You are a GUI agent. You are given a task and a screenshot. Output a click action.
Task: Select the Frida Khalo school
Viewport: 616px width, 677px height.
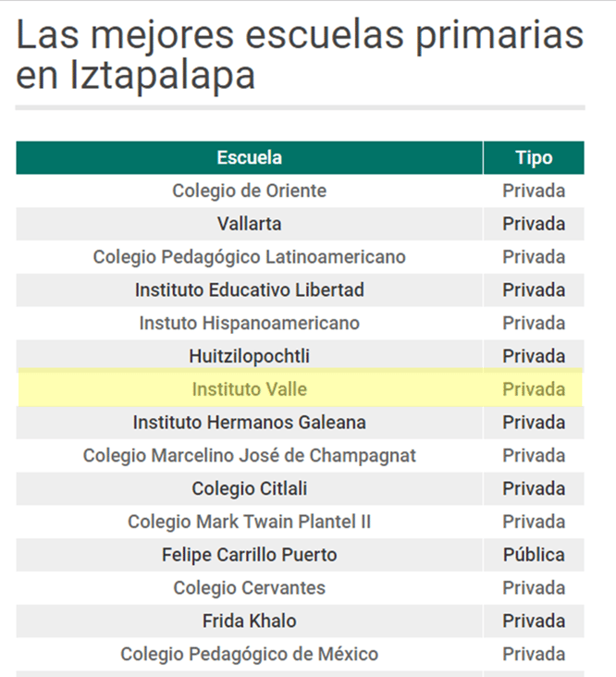tap(249, 621)
